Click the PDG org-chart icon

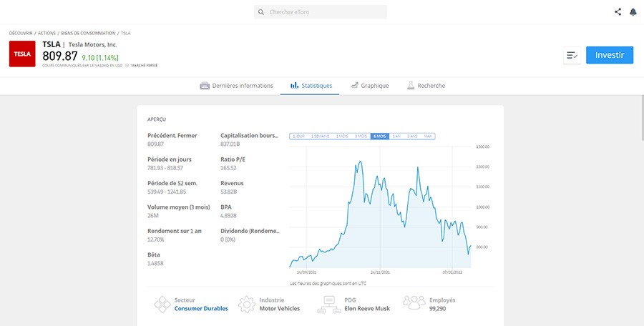pyautogui.click(x=329, y=305)
